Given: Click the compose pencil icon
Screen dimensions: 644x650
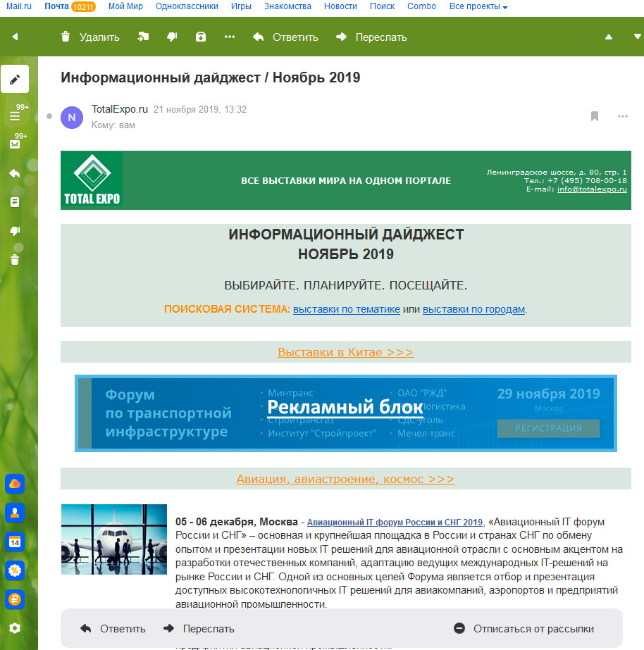Looking at the screenshot, I should pyautogui.click(x=15, y=79).
